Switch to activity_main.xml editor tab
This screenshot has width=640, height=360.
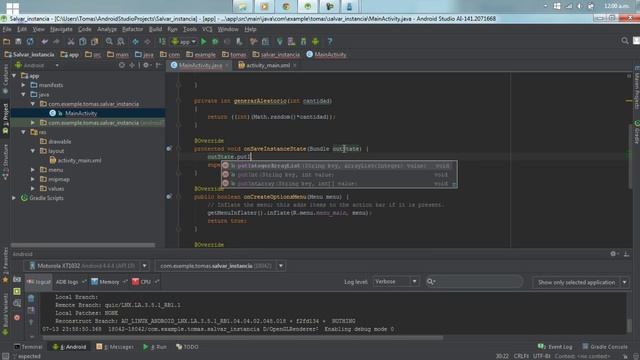coord(268,65)
